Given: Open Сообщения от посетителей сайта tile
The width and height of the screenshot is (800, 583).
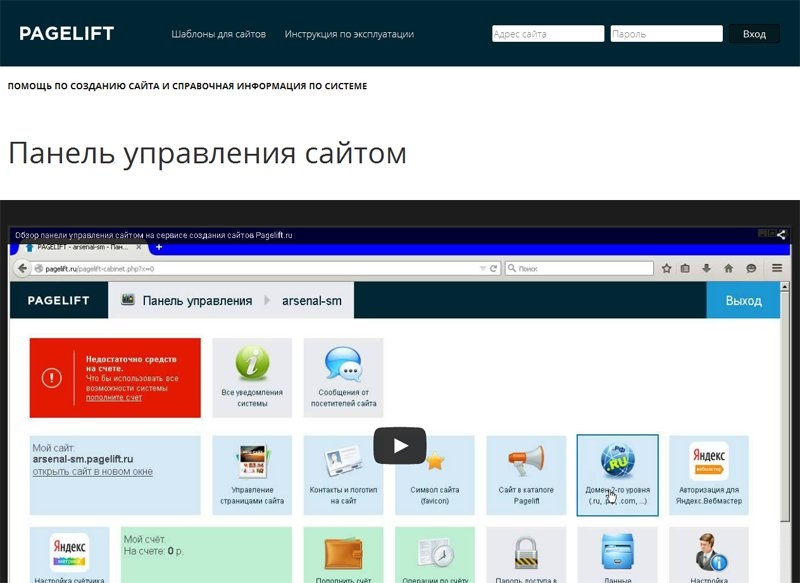Looking at the screenshot, I should coord(343,377).
